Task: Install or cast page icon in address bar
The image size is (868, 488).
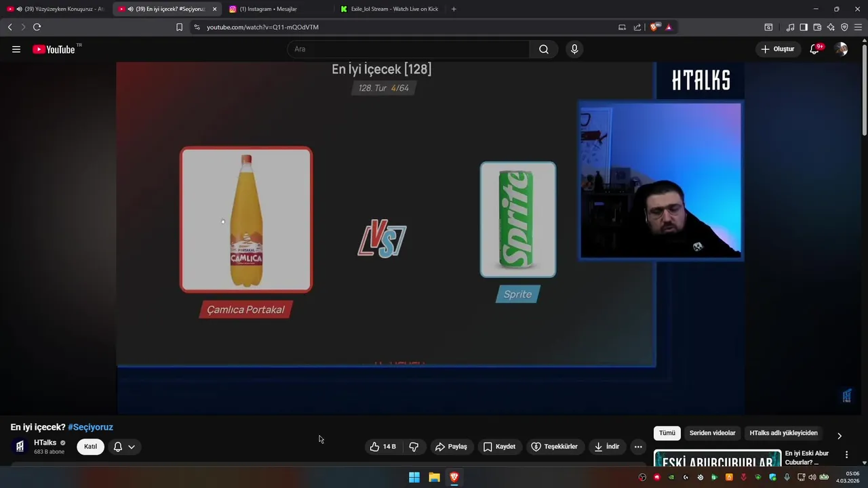Action: click(622, 27)
